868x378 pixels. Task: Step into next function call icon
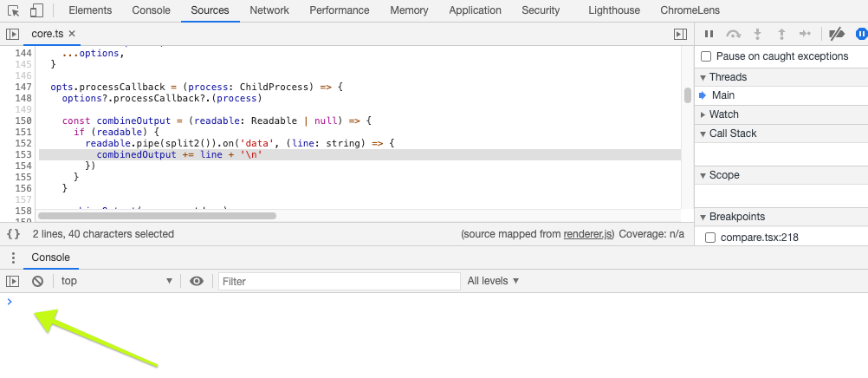(x=758, y=34)
